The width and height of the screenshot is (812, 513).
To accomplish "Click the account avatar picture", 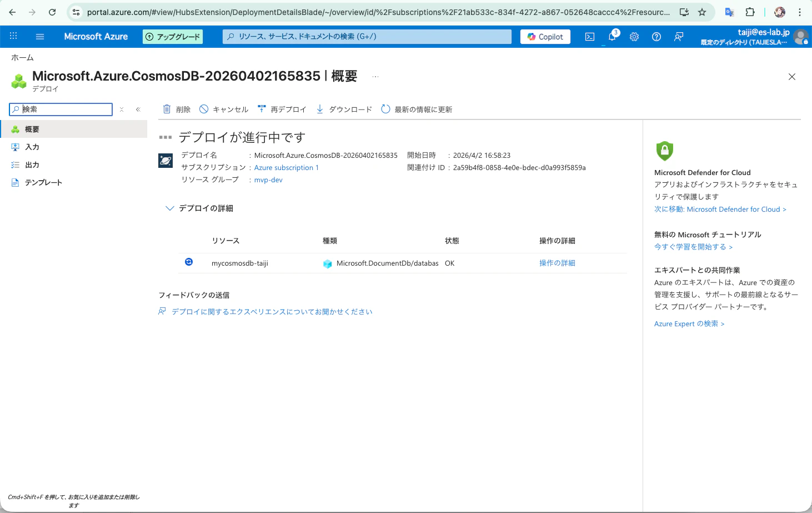I will (800, 37).
